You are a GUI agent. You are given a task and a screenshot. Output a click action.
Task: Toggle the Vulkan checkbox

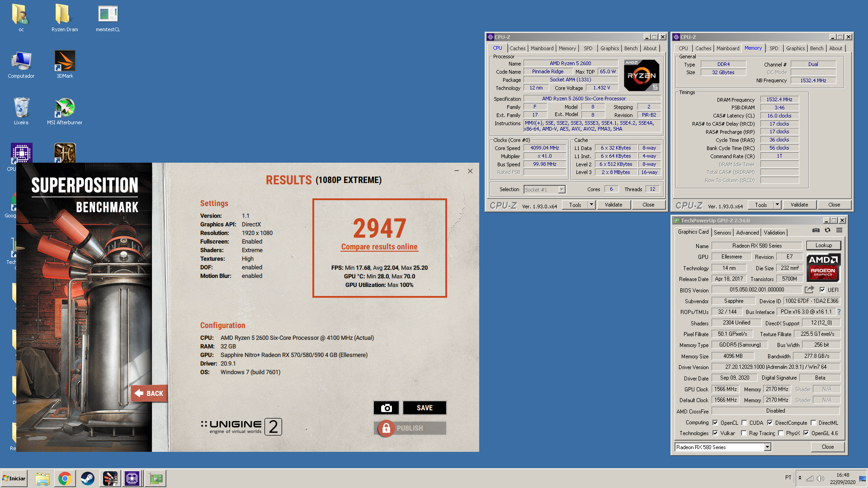pyautogui.click(x=715, y=433)
